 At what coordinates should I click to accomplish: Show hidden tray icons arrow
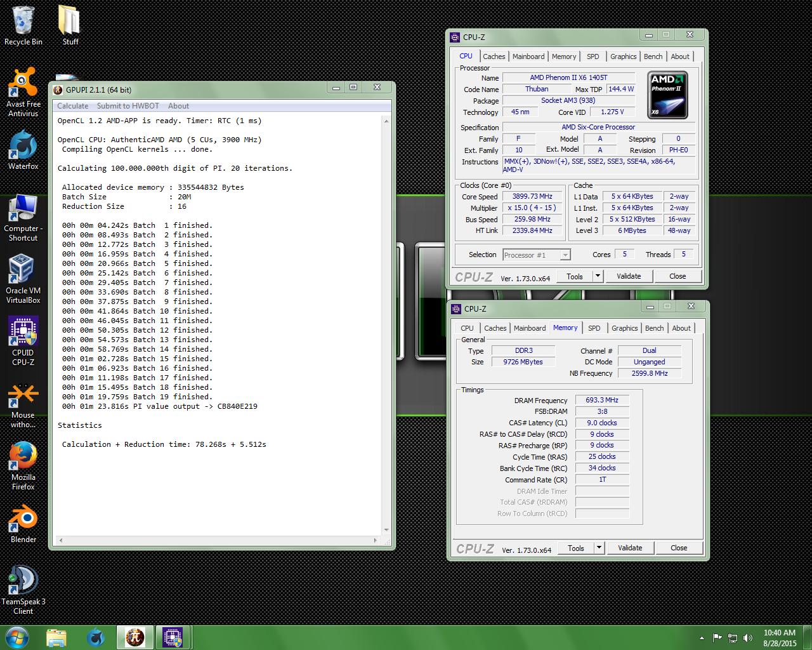coord(702,638)
